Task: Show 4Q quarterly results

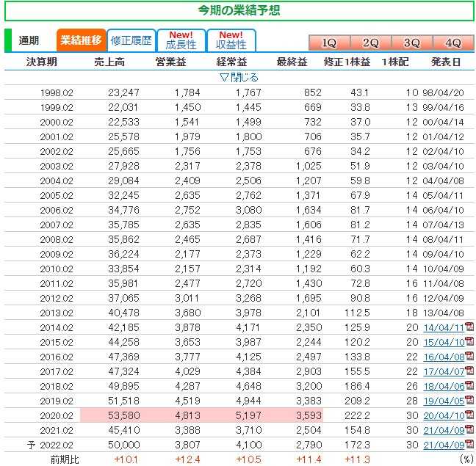Action: click(452, 43)
